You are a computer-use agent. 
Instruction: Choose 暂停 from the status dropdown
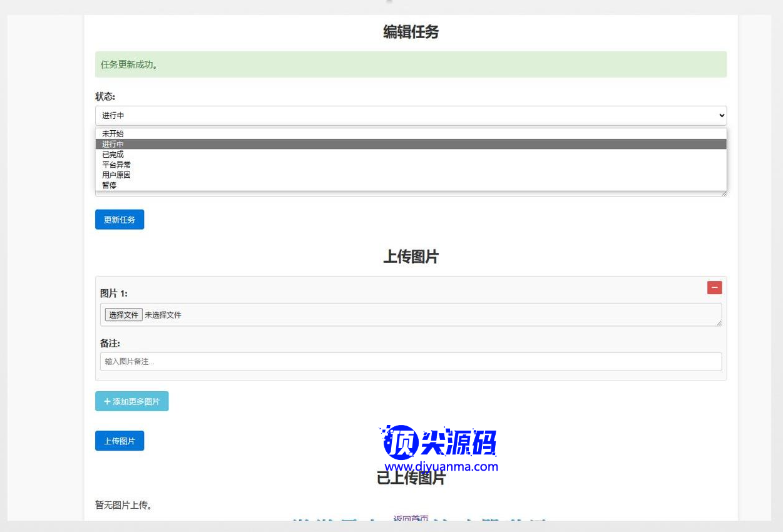coord(110,185)
